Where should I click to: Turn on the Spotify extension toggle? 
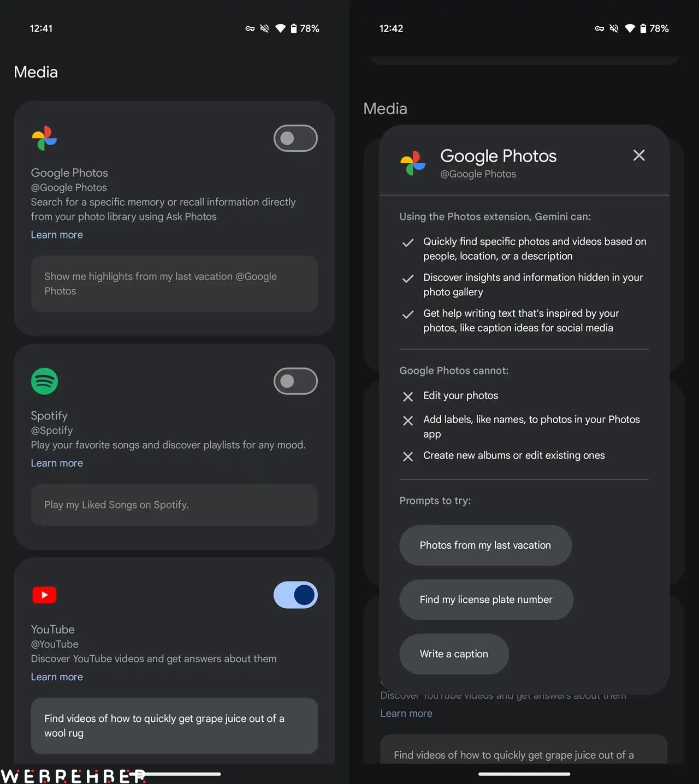(295, 381)
